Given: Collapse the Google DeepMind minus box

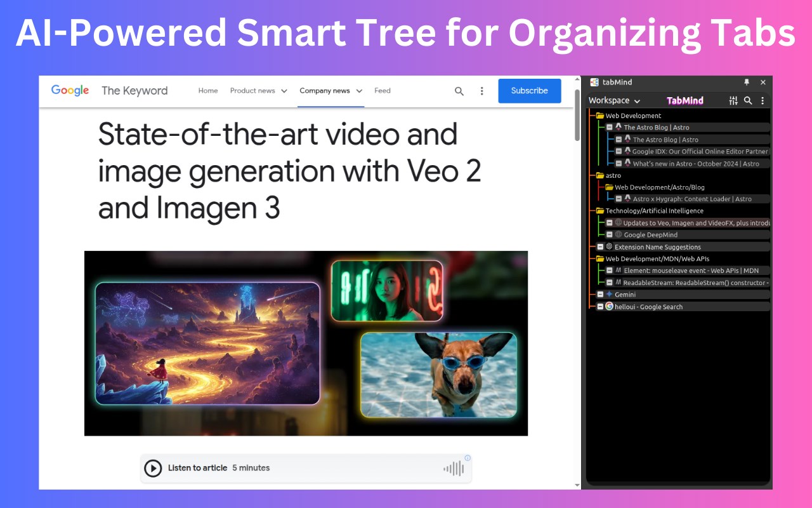Looking at the screenshot, I should [x=610, y=235].
